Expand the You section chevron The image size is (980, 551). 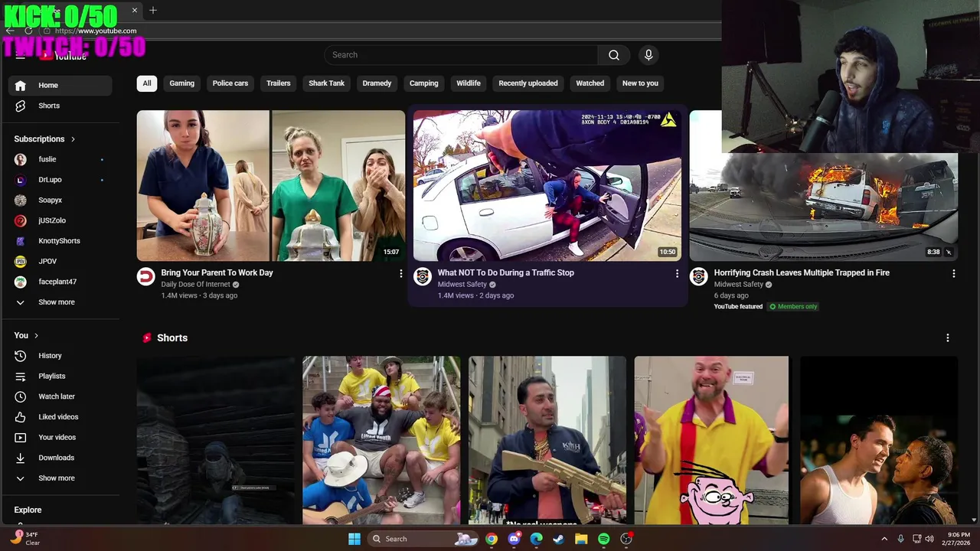(x=36, y=336)
